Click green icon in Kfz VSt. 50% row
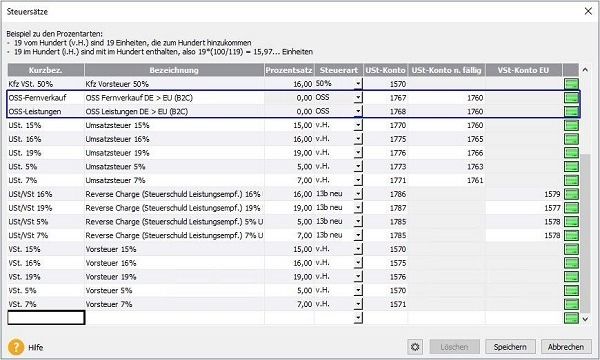 571,84
